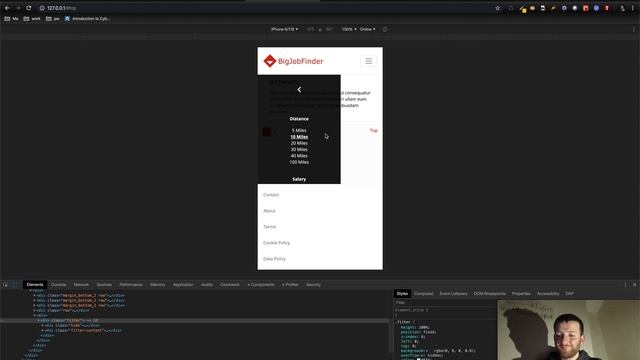Click the Distance heading in filter
Viewport: 640px width, 360px height.
point(299,119)
